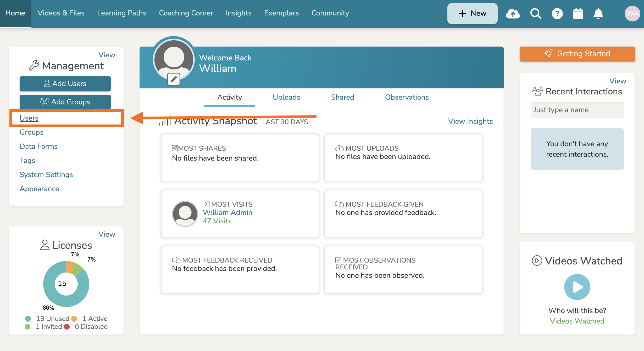The image size is (644, 351).
Task: Open Coaching Corner menu item
Action: pyautogui.click(x=186, y=13)
